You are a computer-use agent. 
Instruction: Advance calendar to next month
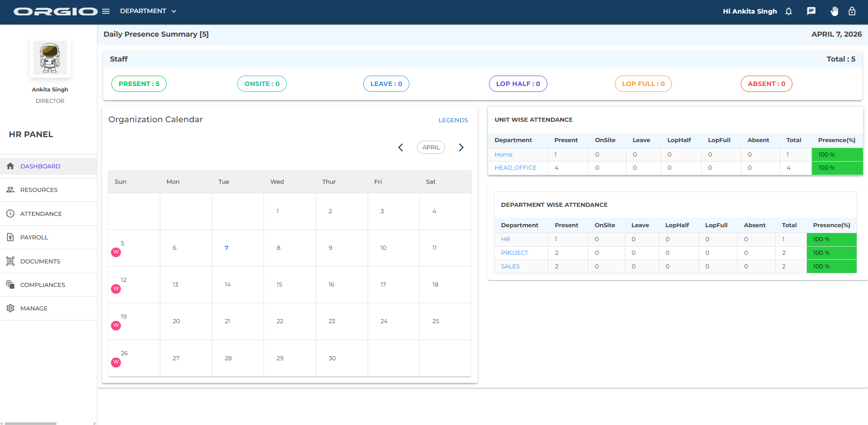point(461,148)
